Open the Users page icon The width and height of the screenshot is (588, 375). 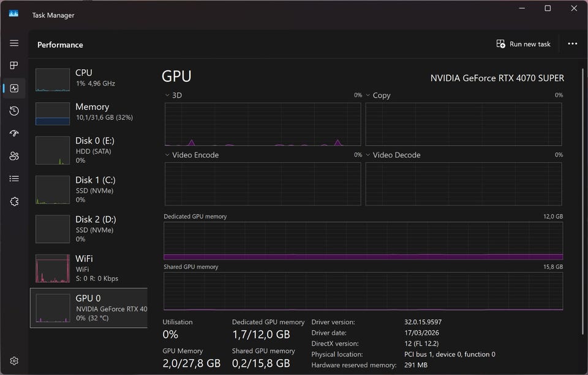[14, 156]
